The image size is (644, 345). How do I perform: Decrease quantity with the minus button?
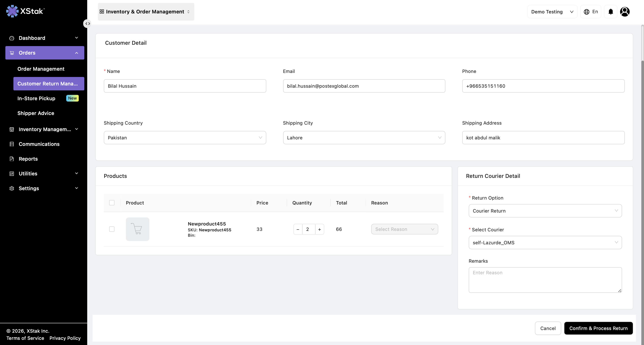[298, 229]
